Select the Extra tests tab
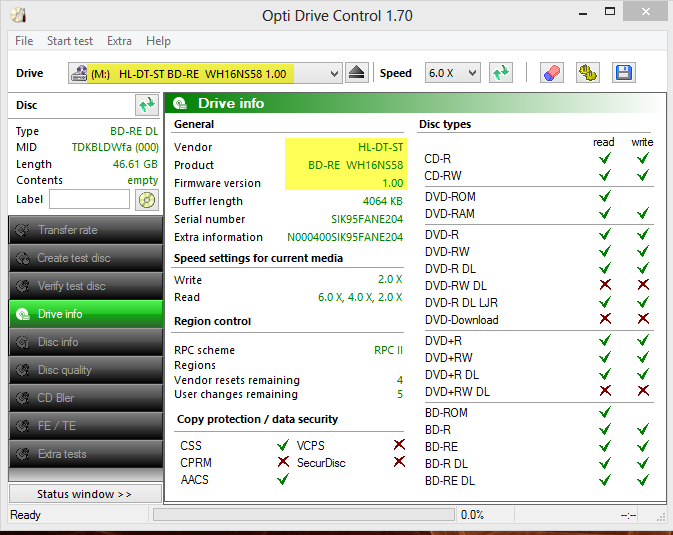 tap(86, 454)
